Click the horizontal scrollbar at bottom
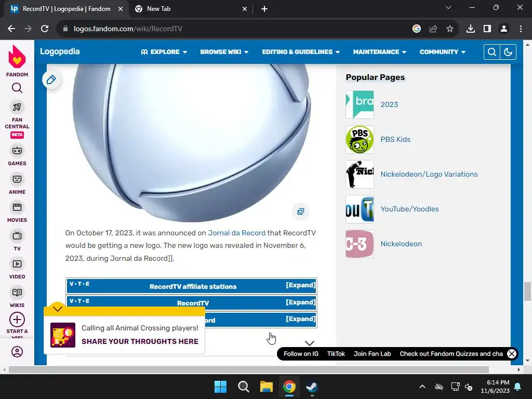Viewport: 532px width, 399px height. point(249,369)
